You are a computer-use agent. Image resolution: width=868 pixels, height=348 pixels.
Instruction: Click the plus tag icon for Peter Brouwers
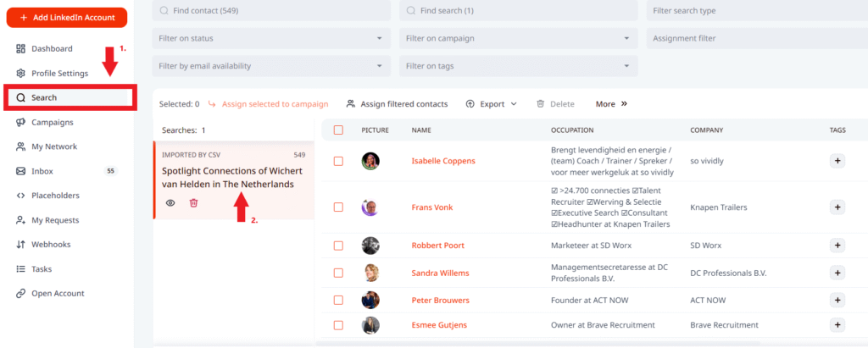click(837, 301)
